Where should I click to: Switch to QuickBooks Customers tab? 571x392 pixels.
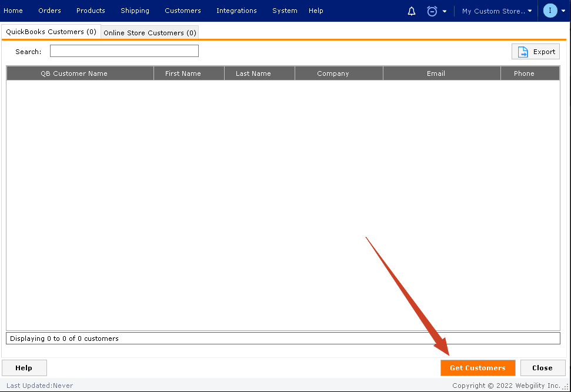[x=51, y=32]
